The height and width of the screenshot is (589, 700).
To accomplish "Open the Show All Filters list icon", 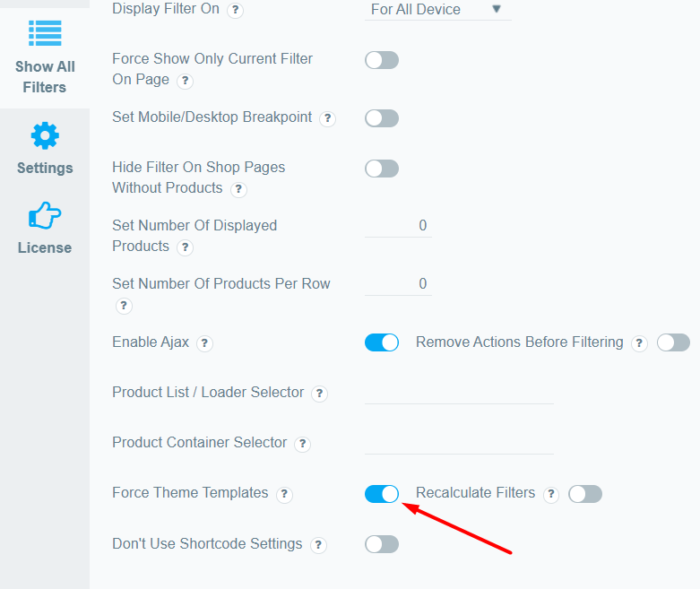I will 45,33.
